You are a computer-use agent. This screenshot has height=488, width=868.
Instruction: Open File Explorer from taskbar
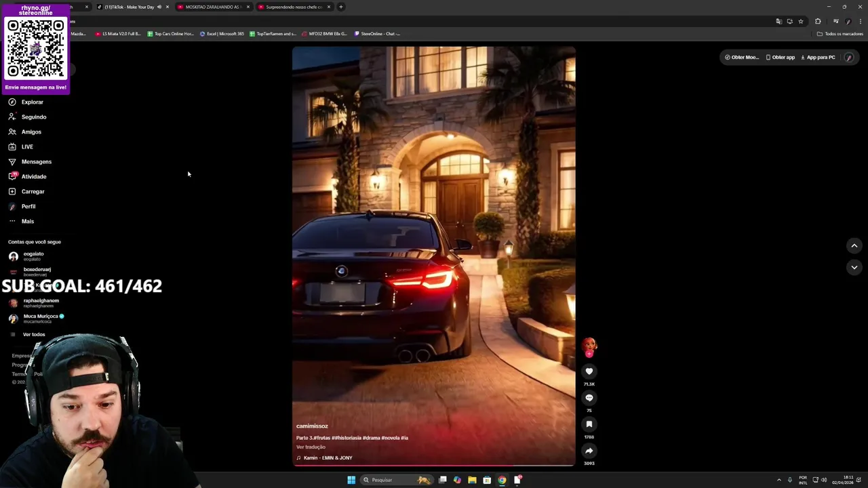pos(472,480)
